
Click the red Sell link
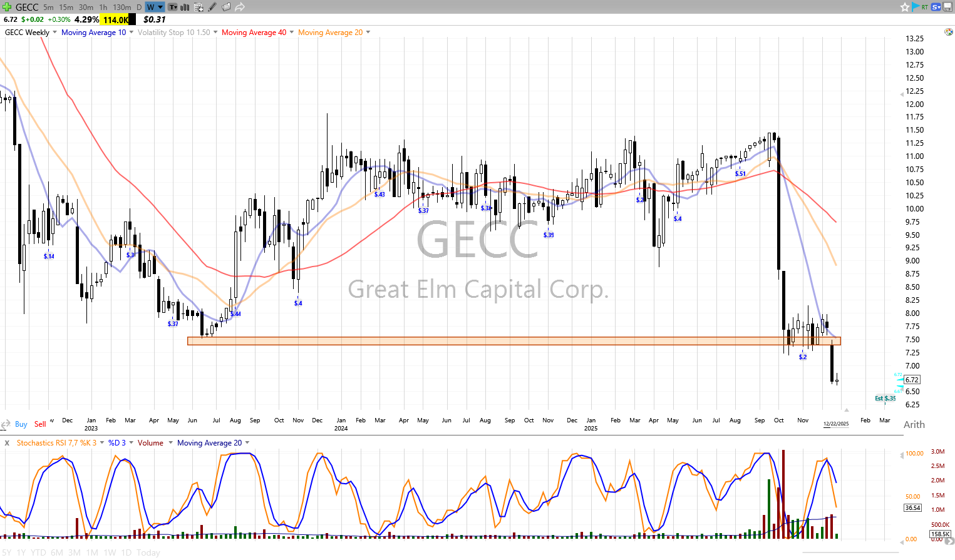(x=40, y=424)
